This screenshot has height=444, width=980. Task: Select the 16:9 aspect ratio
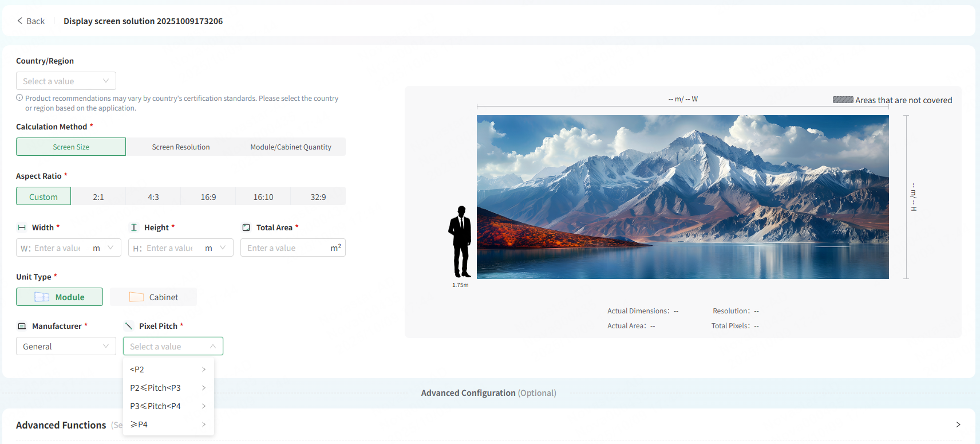(208, 197)
